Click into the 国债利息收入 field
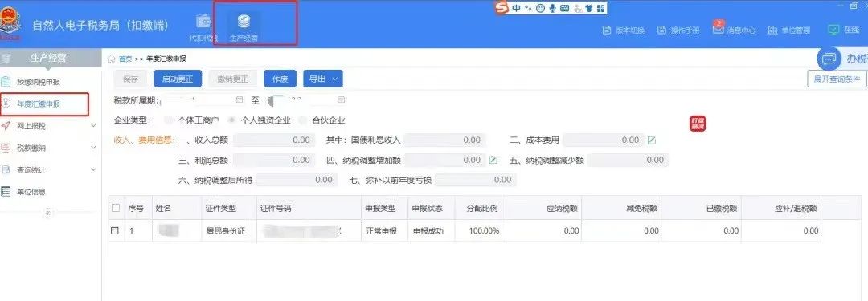 coord(445,140)
